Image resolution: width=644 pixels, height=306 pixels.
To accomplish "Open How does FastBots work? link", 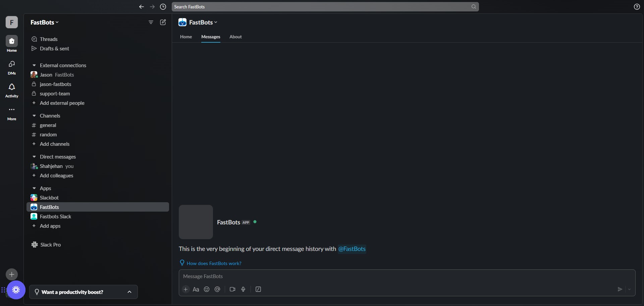I will click(x=214, y=263).
